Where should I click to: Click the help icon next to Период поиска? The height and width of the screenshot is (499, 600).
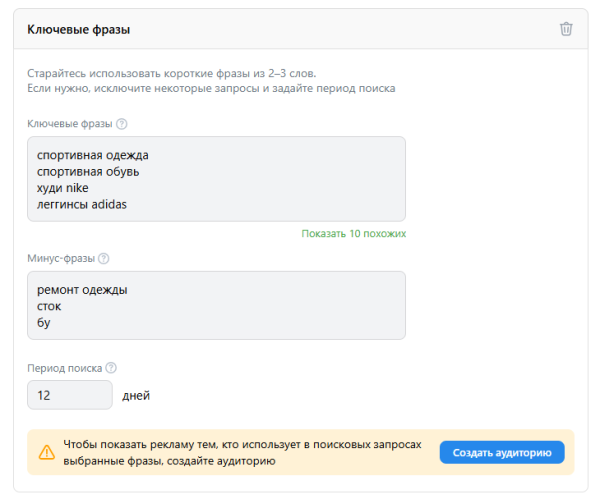pyautogui.click(x=111, y=367)
